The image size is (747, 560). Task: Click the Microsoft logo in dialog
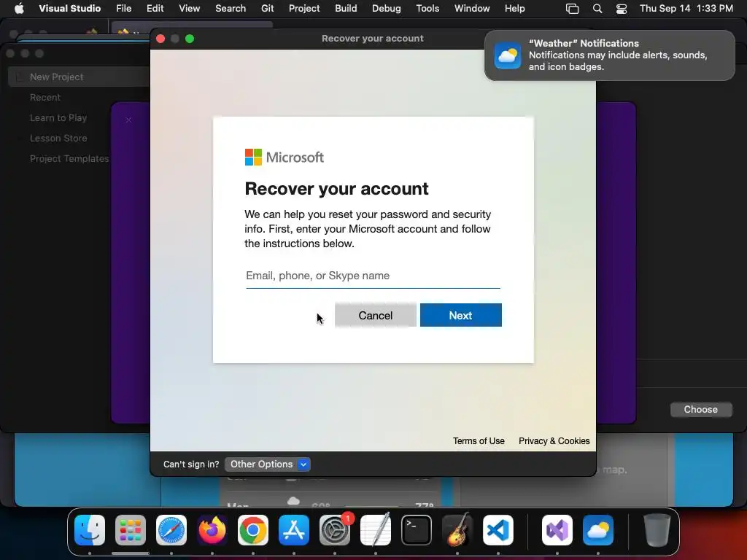click(285, 157)
